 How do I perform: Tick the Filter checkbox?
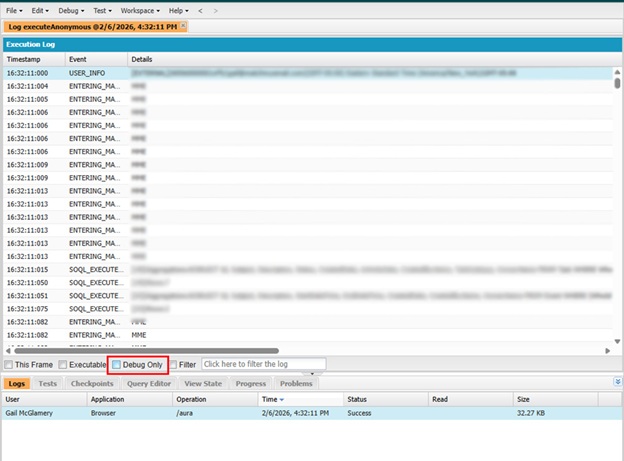pyautogui.click(x=174, y=365)
